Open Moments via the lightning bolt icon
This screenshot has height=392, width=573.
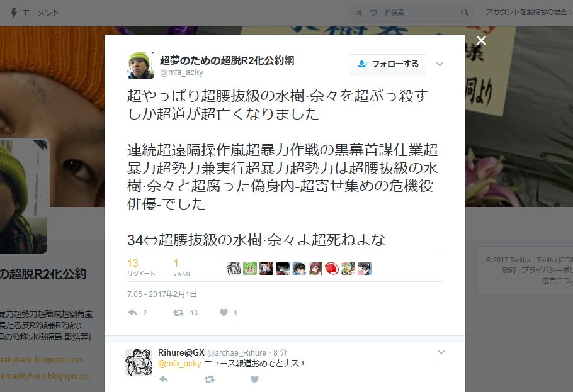click(x=14, y=13)
